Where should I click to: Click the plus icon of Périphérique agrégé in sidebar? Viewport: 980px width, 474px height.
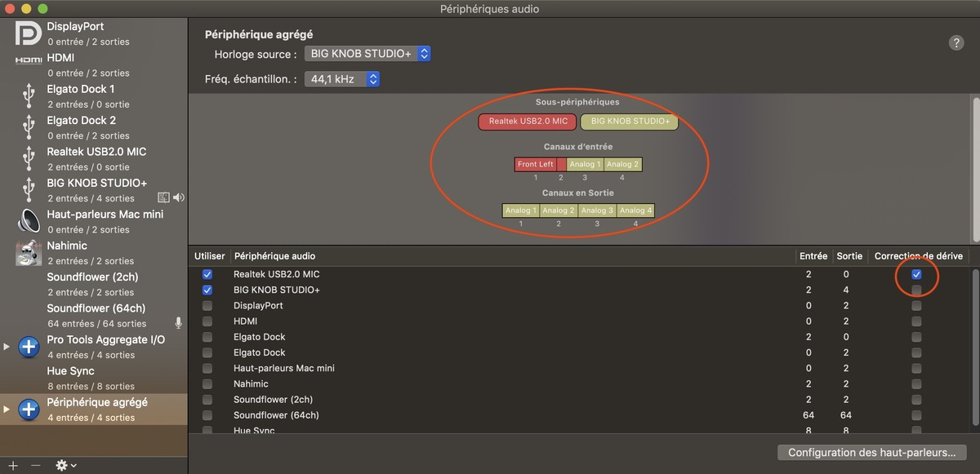(x=29, y=410)
